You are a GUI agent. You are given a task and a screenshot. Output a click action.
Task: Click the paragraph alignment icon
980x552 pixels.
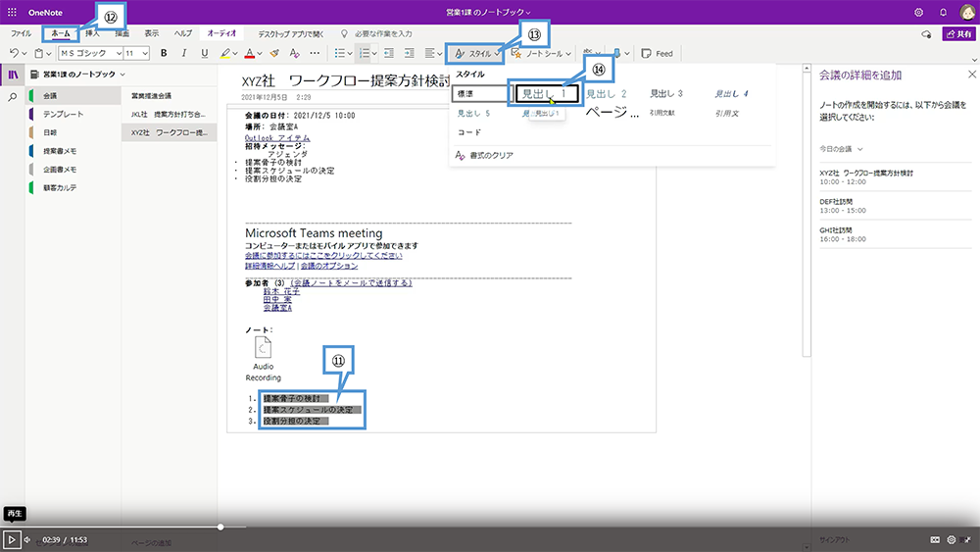point(430,53)
